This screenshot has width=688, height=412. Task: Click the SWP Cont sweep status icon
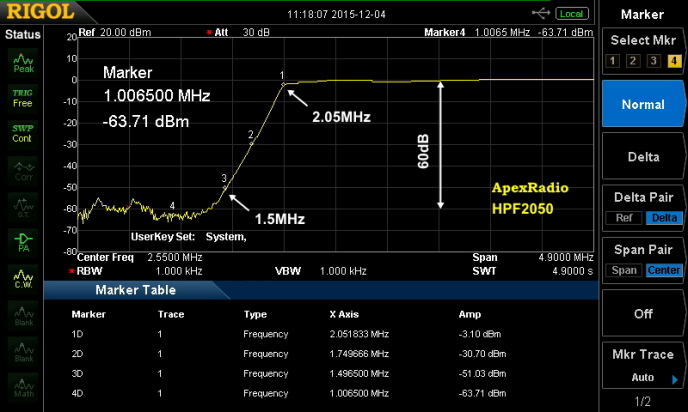click(x=21, y=133)
